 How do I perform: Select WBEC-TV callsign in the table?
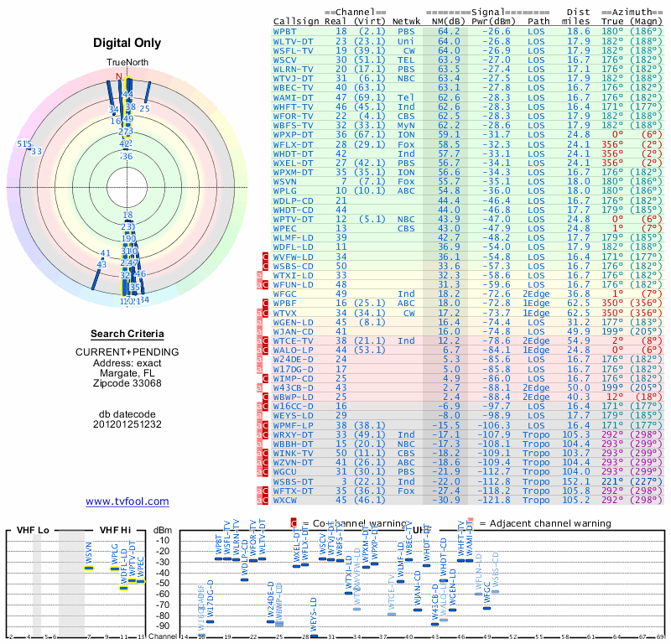point(293,88)
